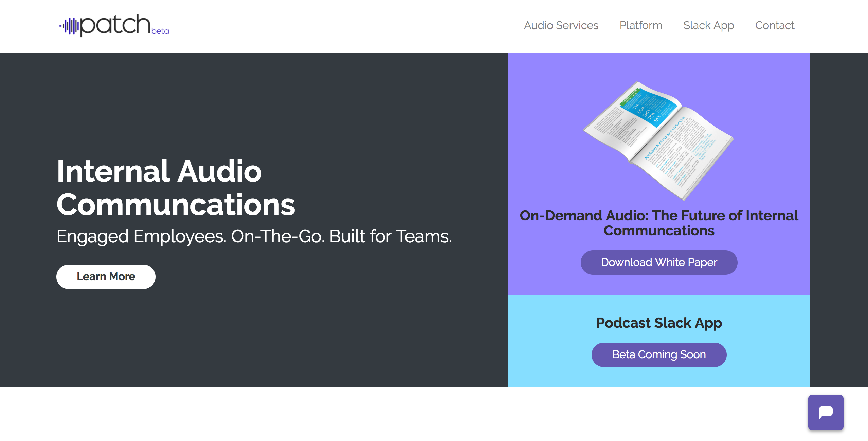
Task: Click the Beta Coming Soon button
Action: click(659, 354)
